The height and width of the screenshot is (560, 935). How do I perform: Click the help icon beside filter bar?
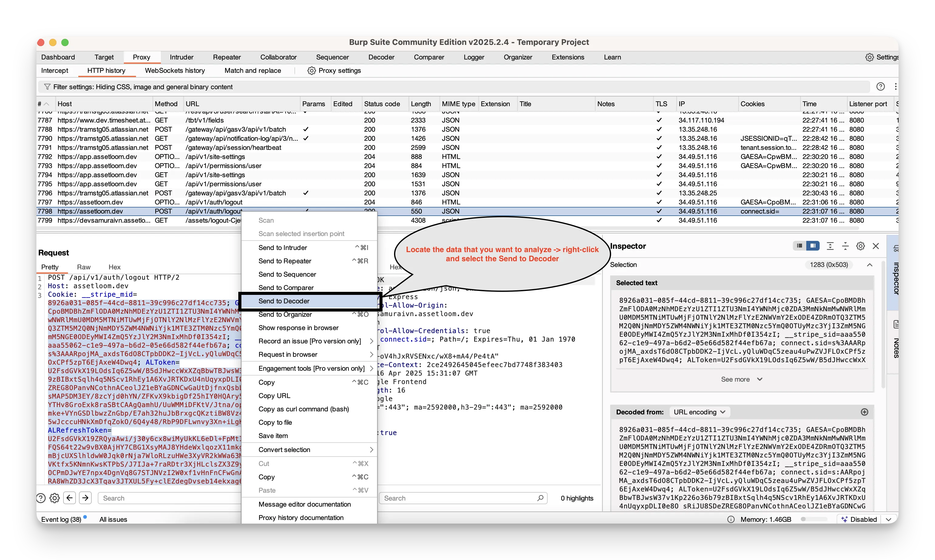(x=880, y=87)
